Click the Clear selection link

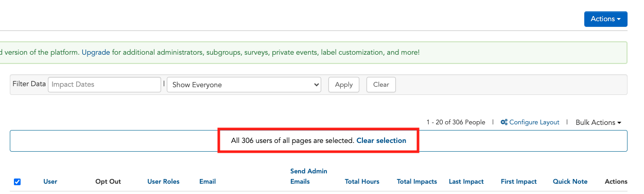381,140
